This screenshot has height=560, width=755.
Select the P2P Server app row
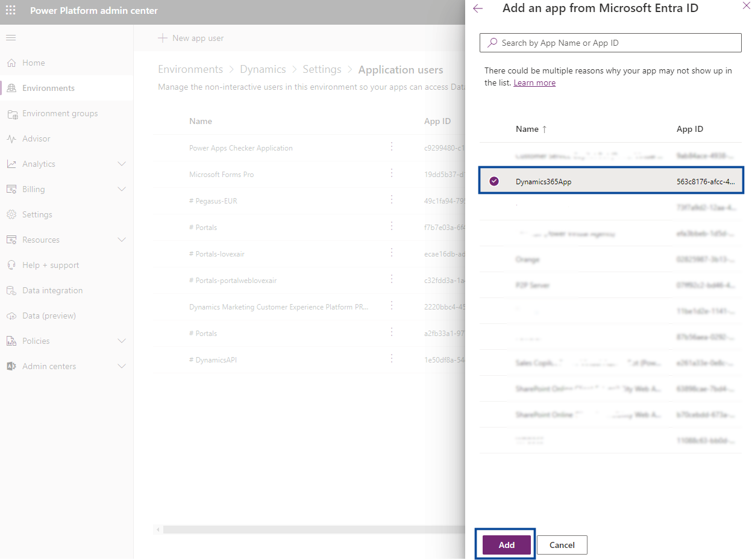click(610, 285)
